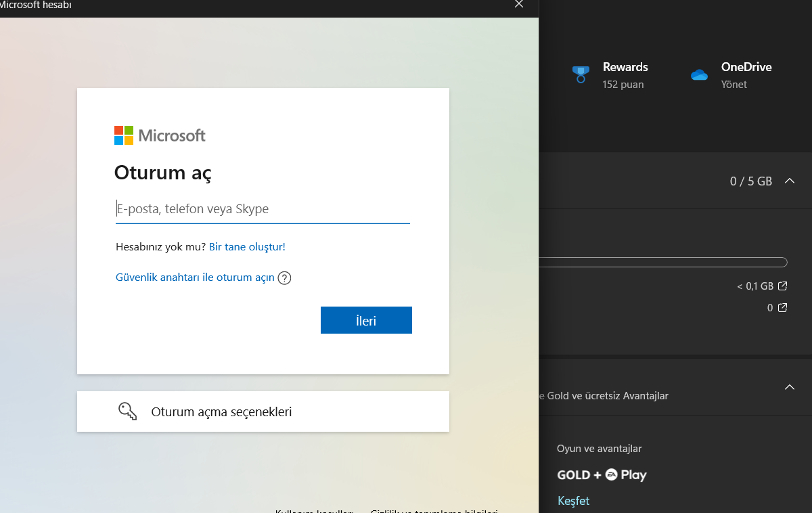Click the storage usage progress bar
Viewport: 812px width, 513px height.
pos(663,262)
